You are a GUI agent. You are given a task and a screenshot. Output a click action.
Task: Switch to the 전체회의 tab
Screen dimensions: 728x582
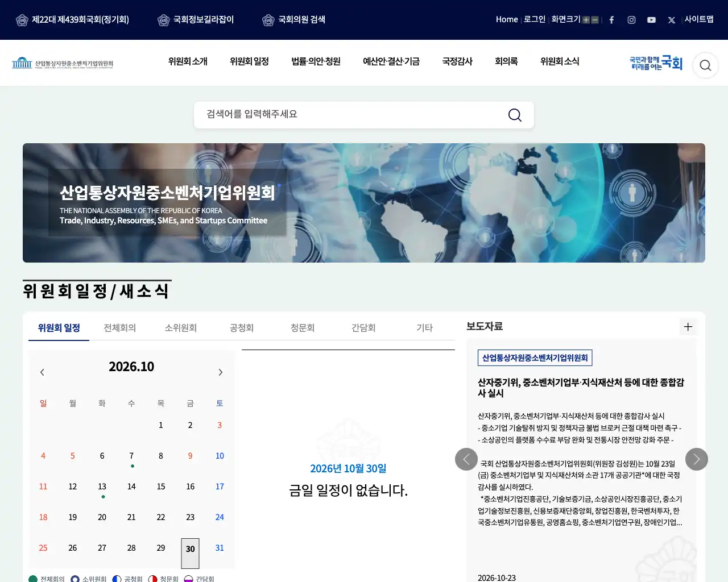120,328
